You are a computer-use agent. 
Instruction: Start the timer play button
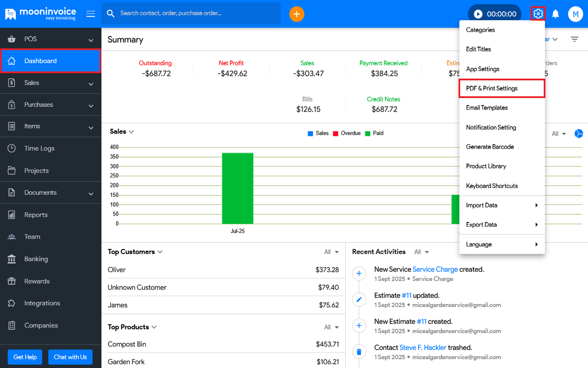(x=478, y=14)
